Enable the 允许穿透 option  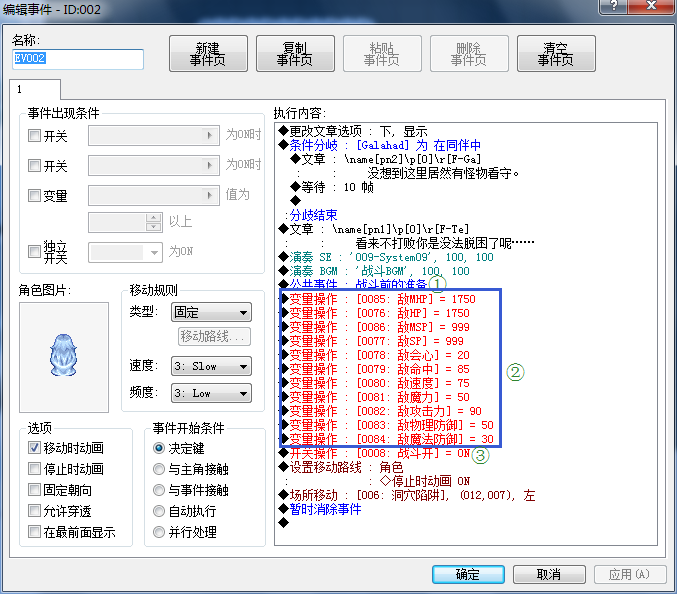(35, 511)
